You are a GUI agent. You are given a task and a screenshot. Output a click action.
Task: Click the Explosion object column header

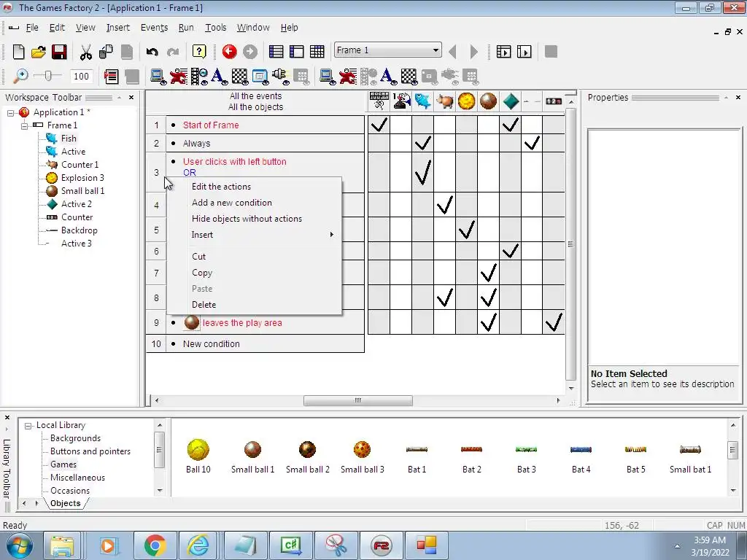pyautogui.click(x=466, y=101)
